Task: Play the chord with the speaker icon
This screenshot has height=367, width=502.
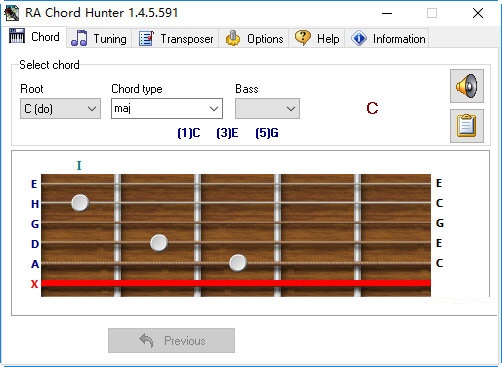Action: (x=467, y=86)
